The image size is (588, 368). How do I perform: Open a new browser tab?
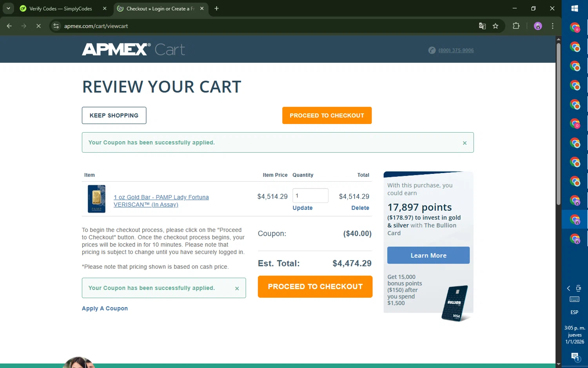(x=216, y=9)
